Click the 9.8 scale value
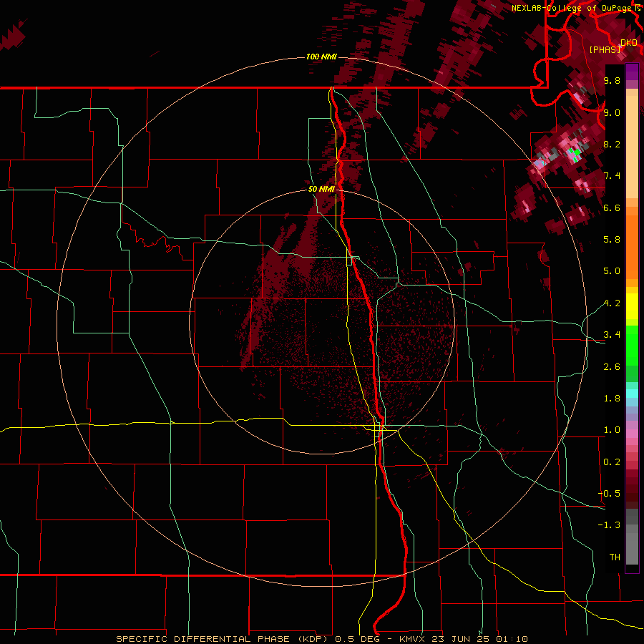Screen dimensions: 644x644 point(612,80)
